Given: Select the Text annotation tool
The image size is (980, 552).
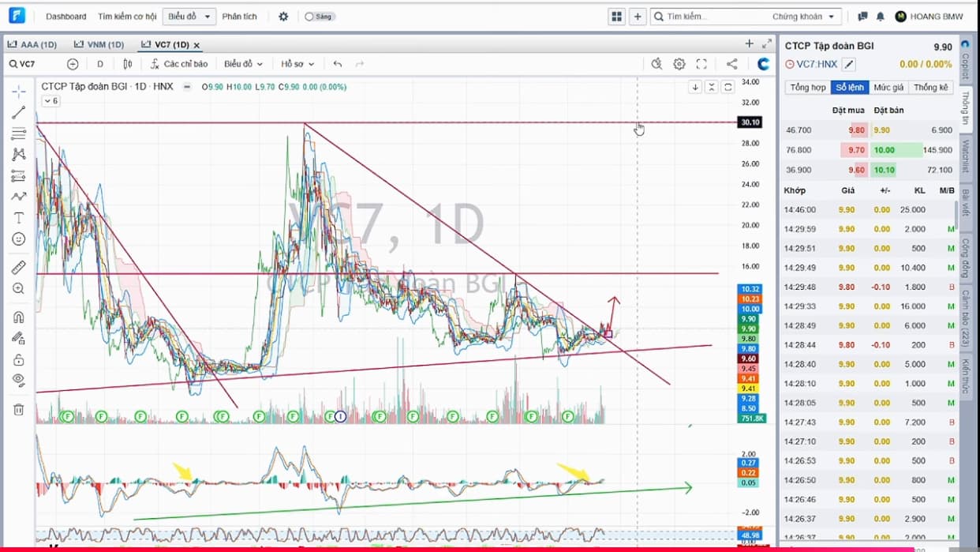Looking at the screenshot, I should pos(19,218).
